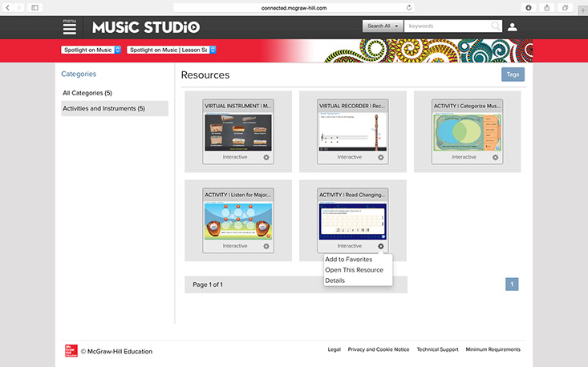The height and width of the screenshot is (367, 588).
Task: Click 'VIRTUAL INSTRUMENT' card title
Action: pyautogui.click(x=237, y=106)
